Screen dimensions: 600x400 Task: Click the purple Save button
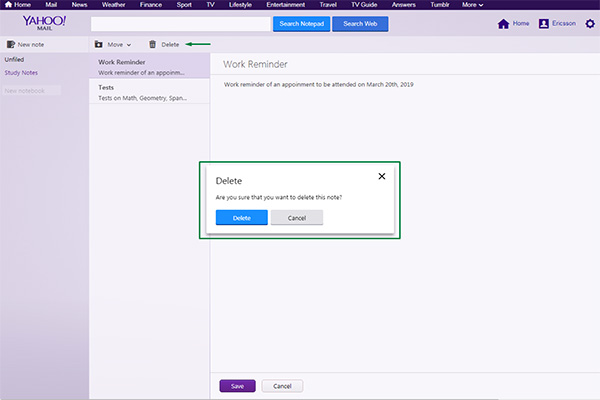[237, 386]
